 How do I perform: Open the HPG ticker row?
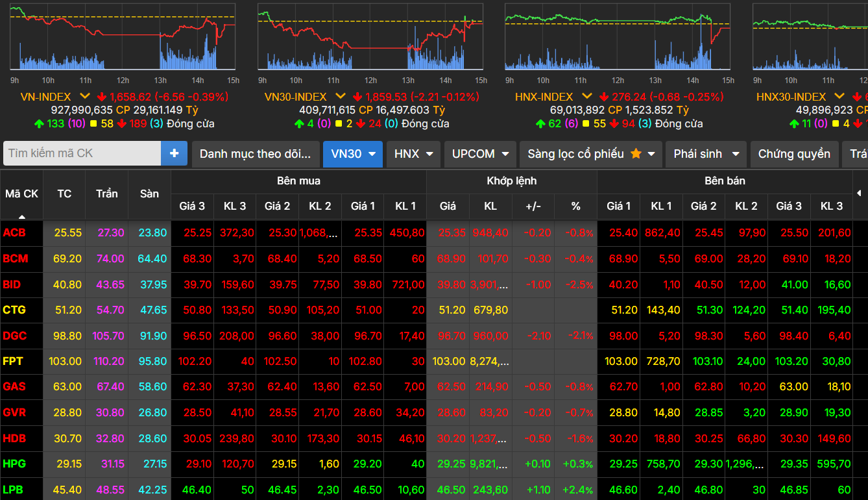pos(13,464)
